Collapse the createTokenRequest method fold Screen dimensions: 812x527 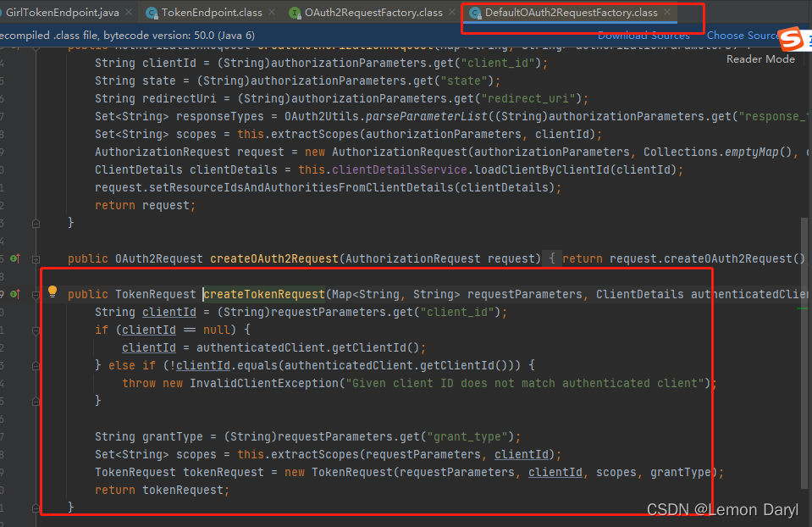[x=36, y=294]
